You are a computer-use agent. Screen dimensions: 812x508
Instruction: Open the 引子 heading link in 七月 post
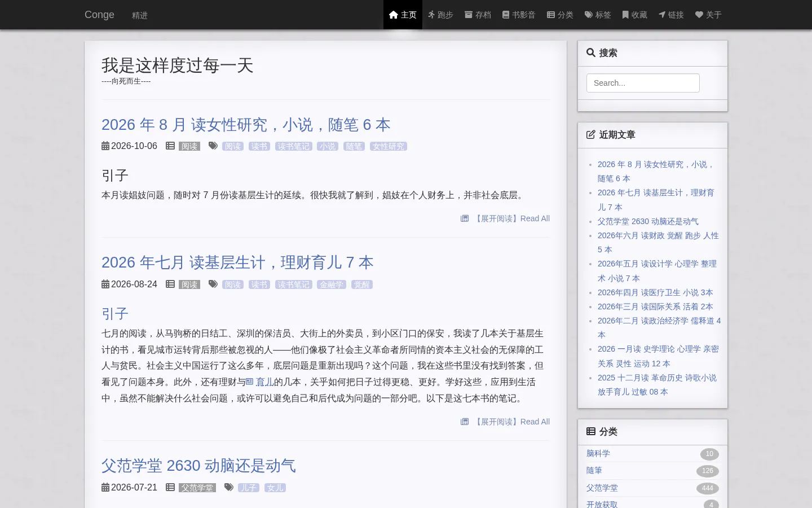pos(115,314)
